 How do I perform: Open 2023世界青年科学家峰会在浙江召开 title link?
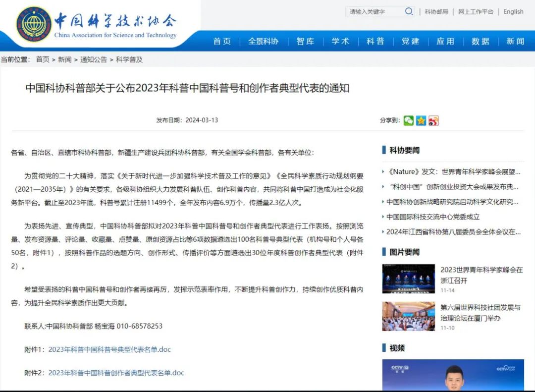click(x=481, y=275)
